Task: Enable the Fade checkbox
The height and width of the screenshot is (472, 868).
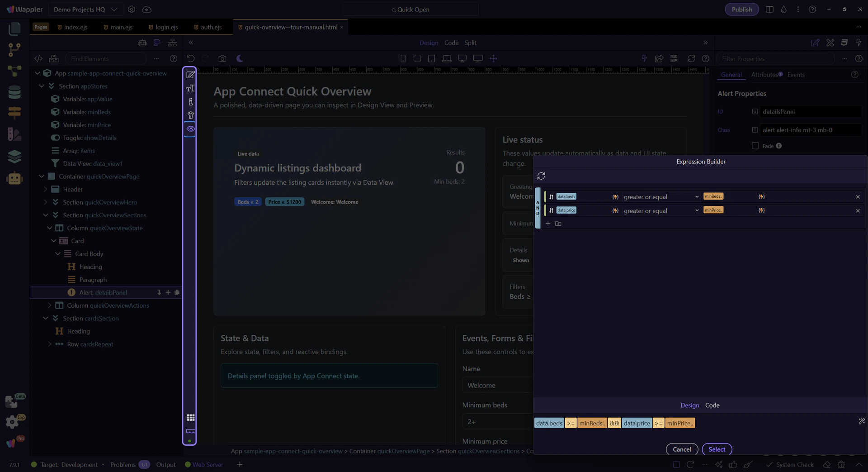Action: 755,146
